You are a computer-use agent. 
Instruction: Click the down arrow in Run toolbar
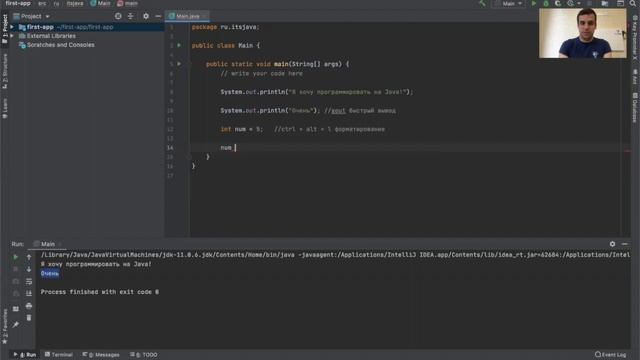pos(29,269)
